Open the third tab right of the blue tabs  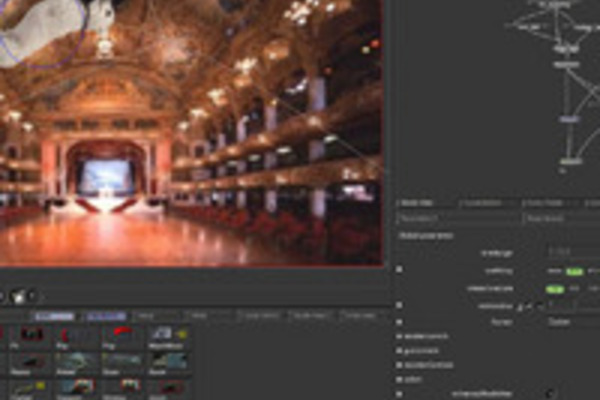[x=156, y=316]
